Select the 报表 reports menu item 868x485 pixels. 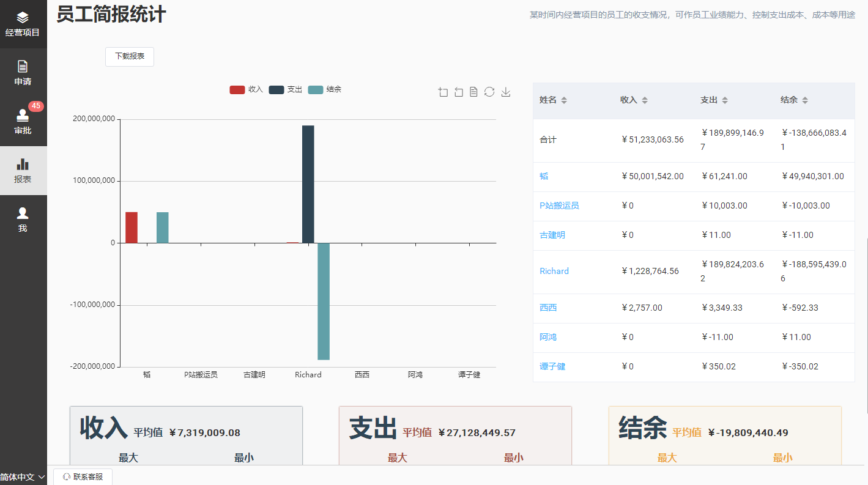[x=23, y=171]
